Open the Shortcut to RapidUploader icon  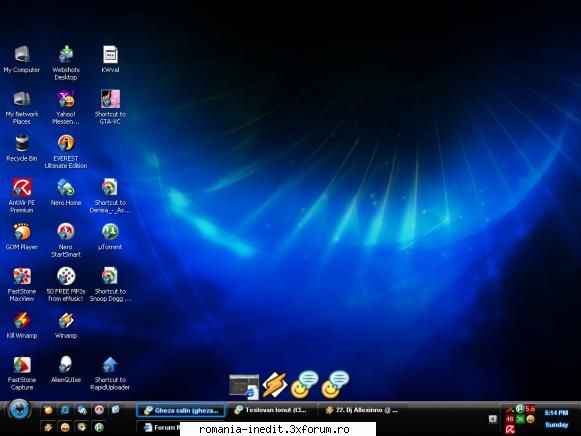(110, 373)
